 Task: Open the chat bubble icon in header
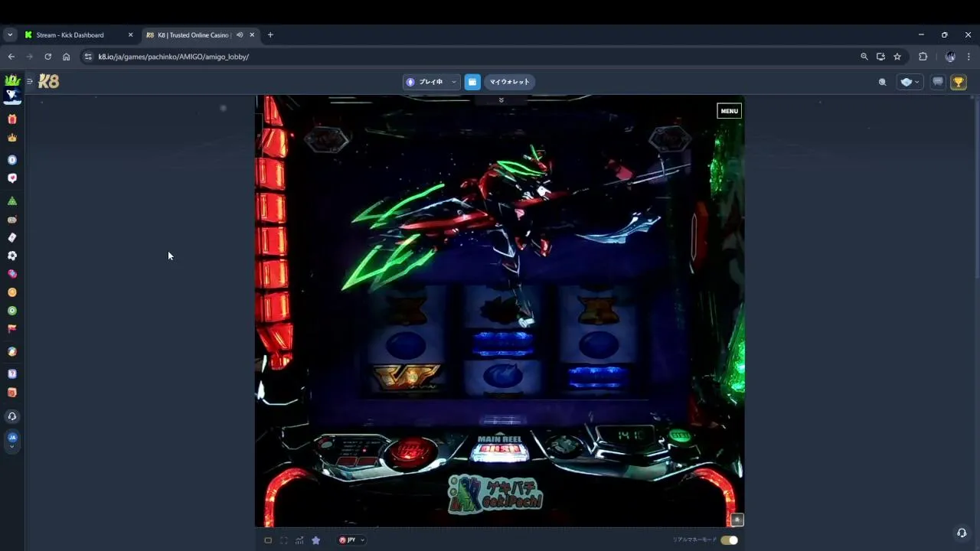pos(938,82)
